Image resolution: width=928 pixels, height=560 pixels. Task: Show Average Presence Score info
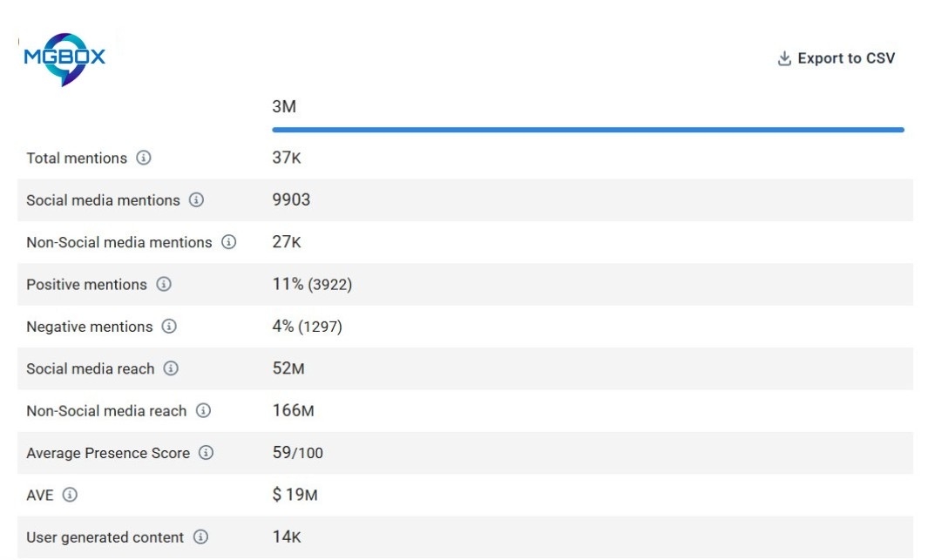(207, 453)
